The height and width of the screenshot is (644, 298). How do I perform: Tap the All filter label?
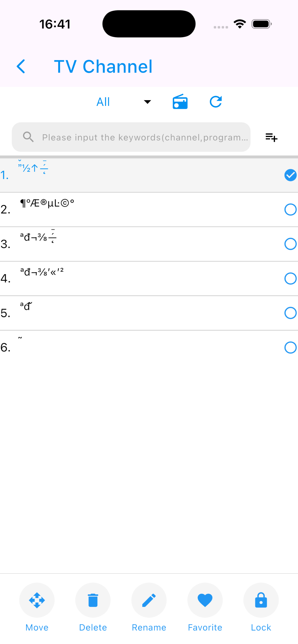click(103, 102)
